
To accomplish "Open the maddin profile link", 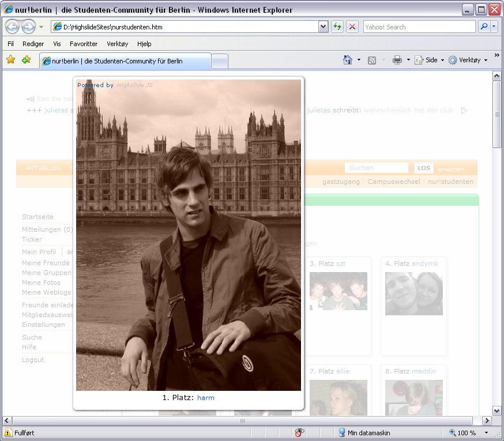I will coord(424,371).
